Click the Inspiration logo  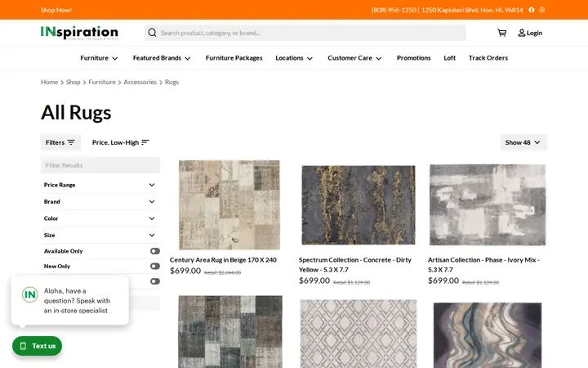point(79,33)
